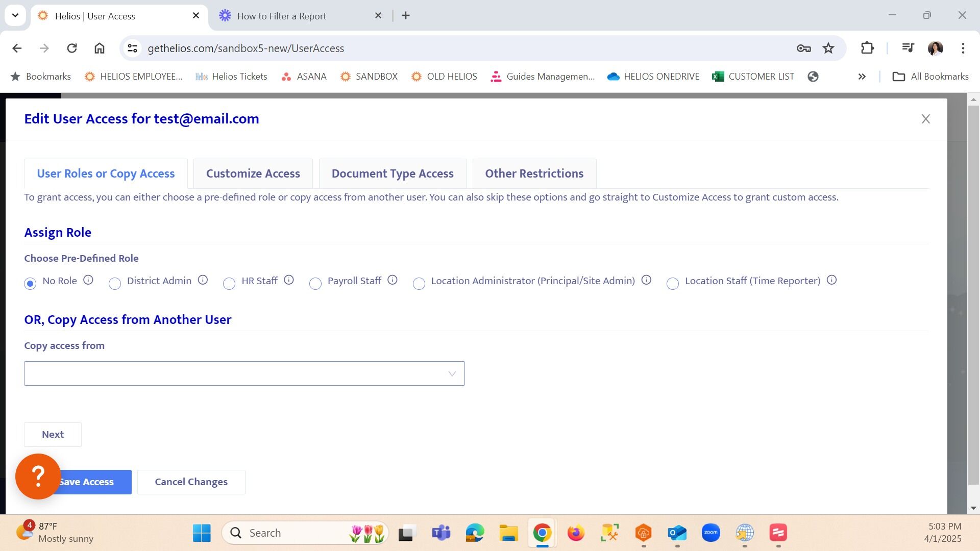The width and height of the screenshot is (980, 551).
Task: Open Microsoft Teams from the taskbar
Action: tap(441, 533)
